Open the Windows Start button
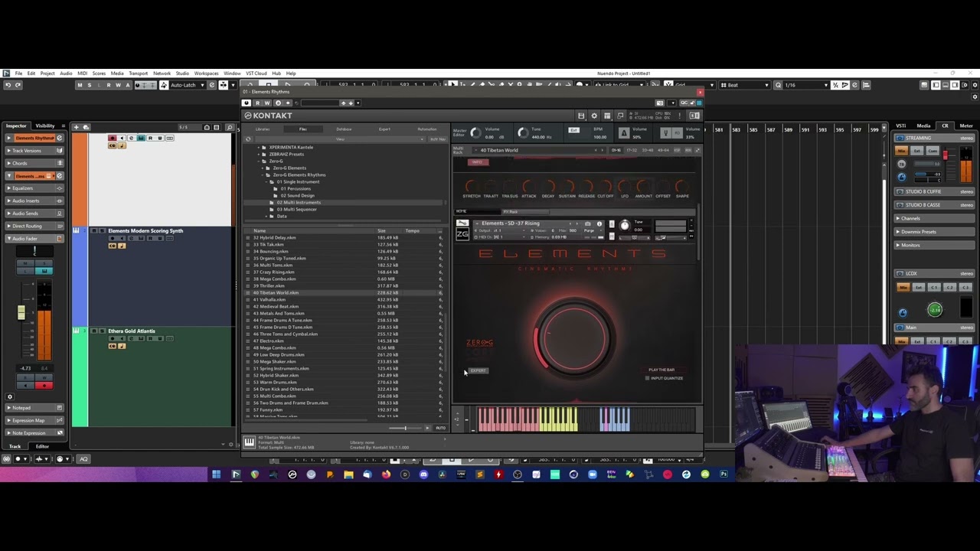Image resolution: width=980 pixels, height=551 pixels. (217, 474)
